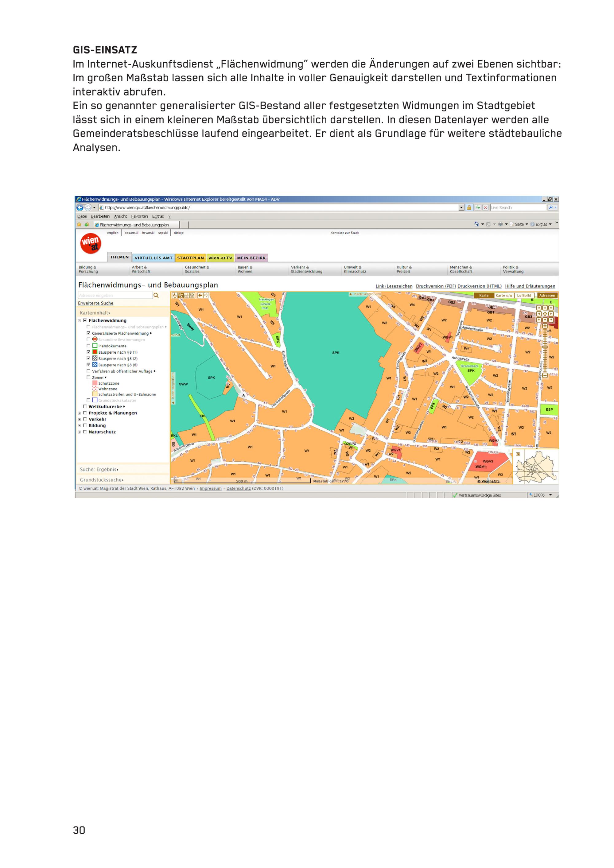Open the Druckversion (PDF) link
This screenshot has width=614, height=868.
[436, 286]
